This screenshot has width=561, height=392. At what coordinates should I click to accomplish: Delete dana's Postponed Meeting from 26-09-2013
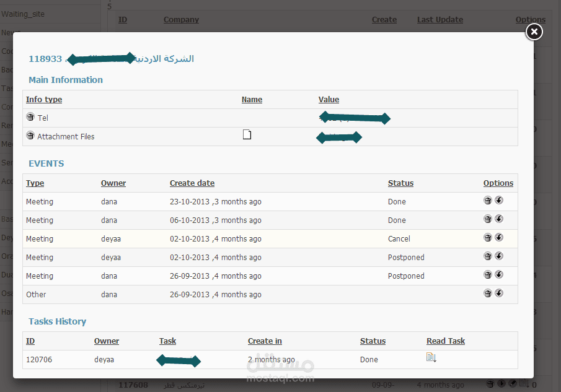pyautogui.click(x=488, y=274)
